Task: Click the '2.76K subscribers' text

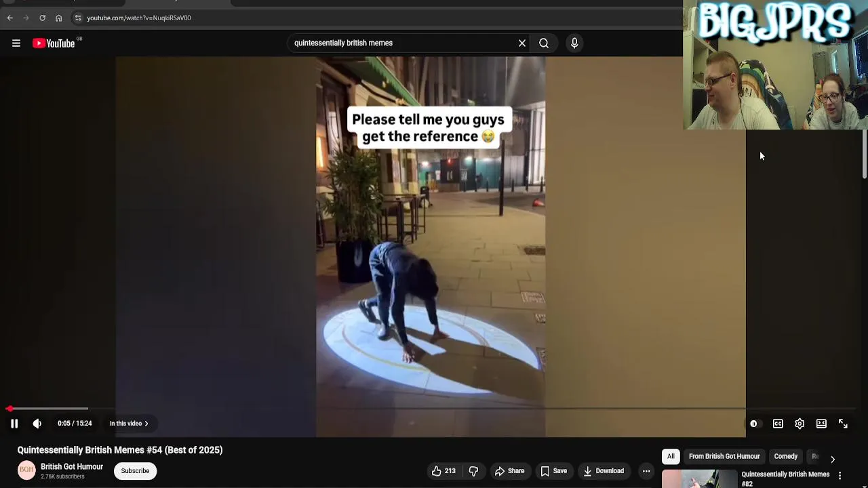Action: [62, 476]
